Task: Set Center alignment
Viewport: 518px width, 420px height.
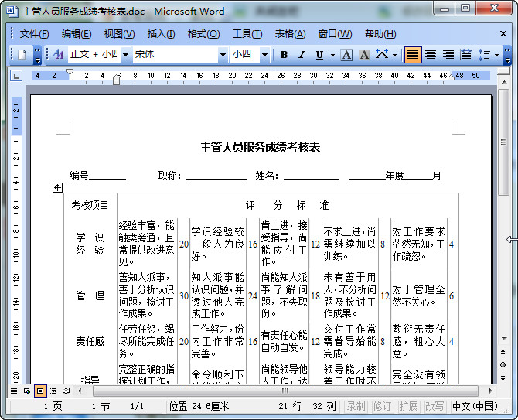Action: [x=431, y=55]
